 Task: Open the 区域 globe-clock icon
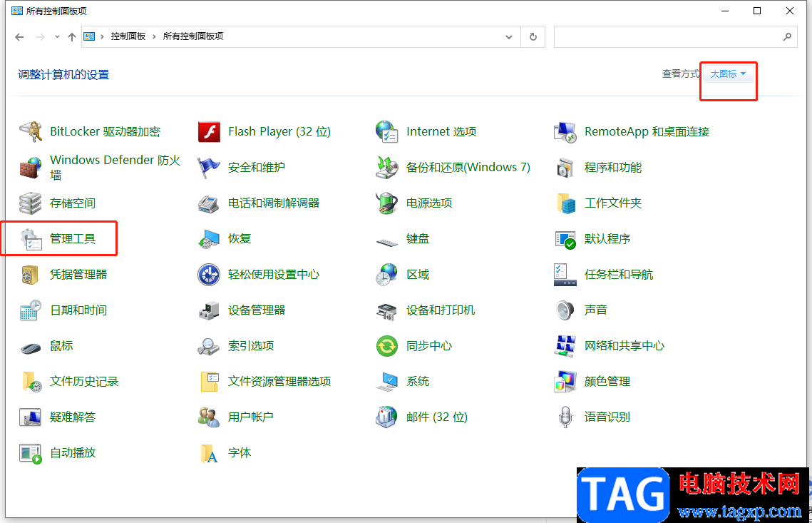point(387,275)
